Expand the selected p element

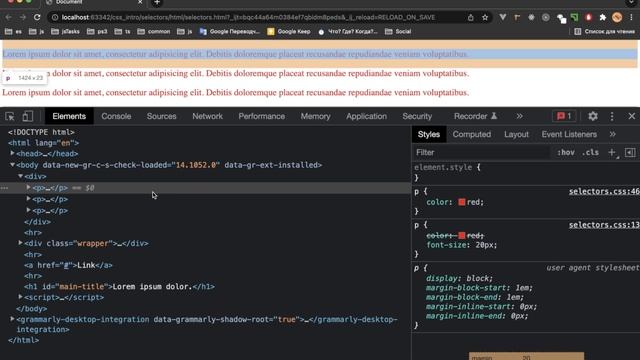coord(29,188)
